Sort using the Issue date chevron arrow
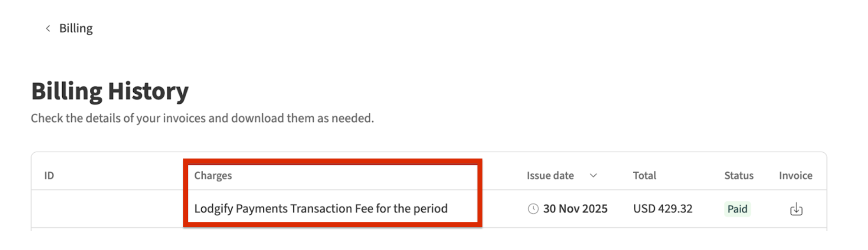Image resolution: width=868 pixels, height=250 pixels. click(x=593, y=176)
